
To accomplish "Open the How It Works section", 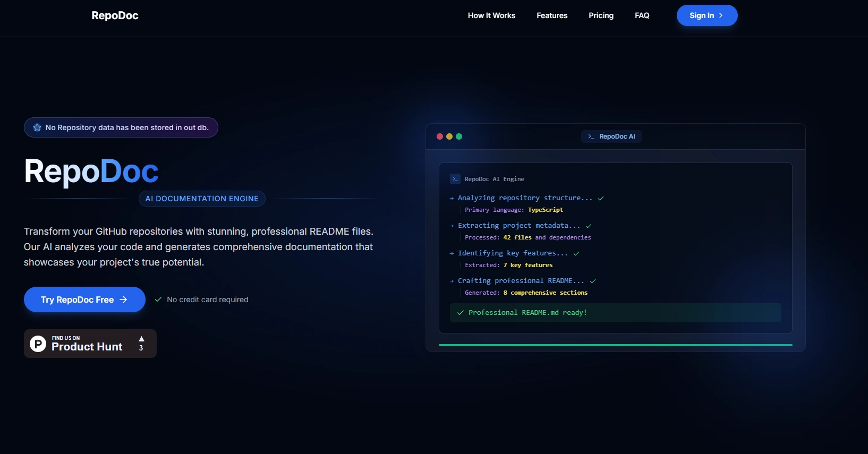I will coord(491,15).
